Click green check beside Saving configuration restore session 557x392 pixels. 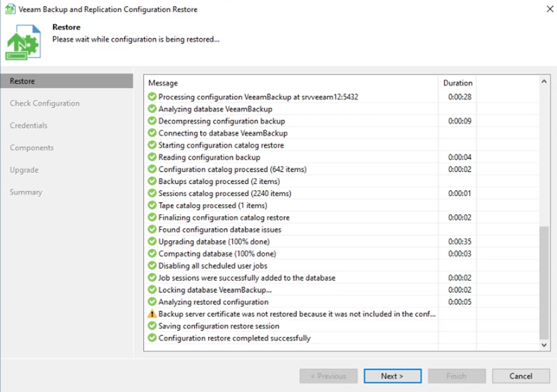pos(152,326)
